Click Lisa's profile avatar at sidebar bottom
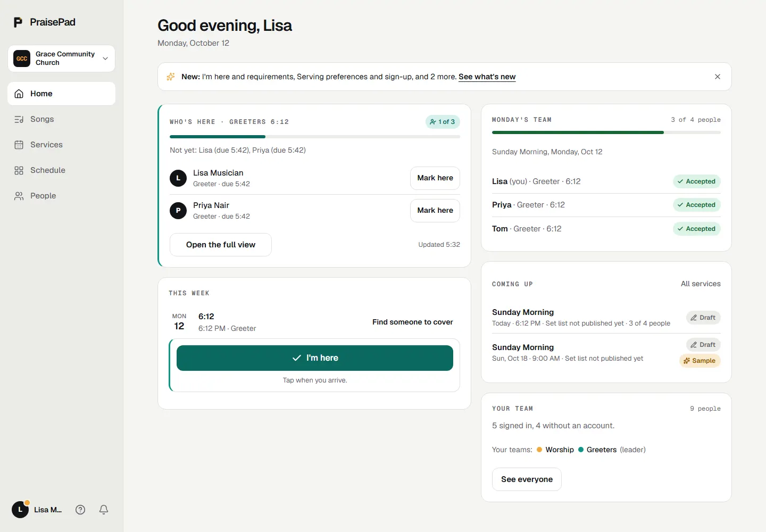Image resolution: width=766 pixels, height=532 pixels. coord(20,510)
